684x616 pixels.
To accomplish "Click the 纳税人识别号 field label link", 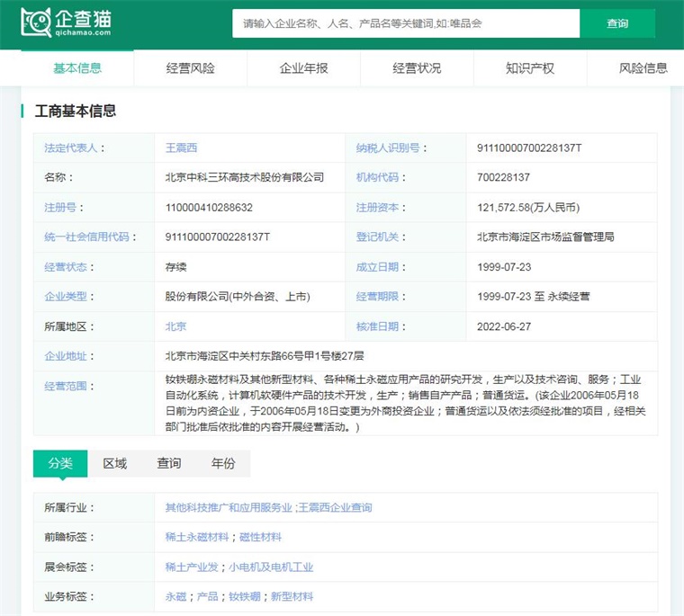I will (x=388, y=147).
